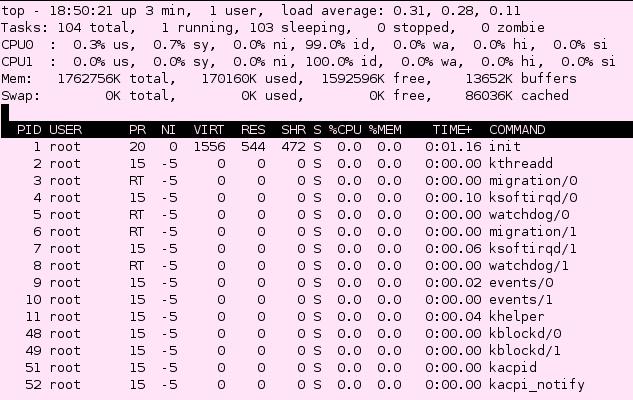
Task: Select the kthreadd process name
Action: (520, 164)
